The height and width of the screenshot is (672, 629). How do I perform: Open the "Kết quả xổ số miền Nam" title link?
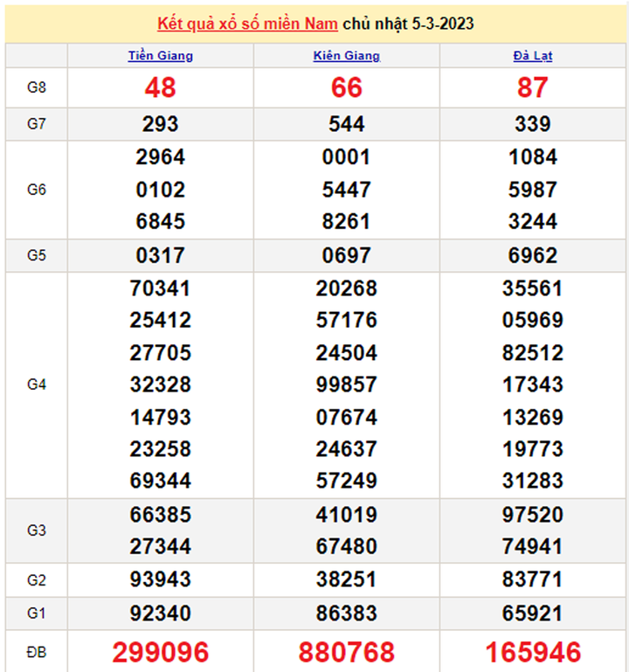click(247, 24)
